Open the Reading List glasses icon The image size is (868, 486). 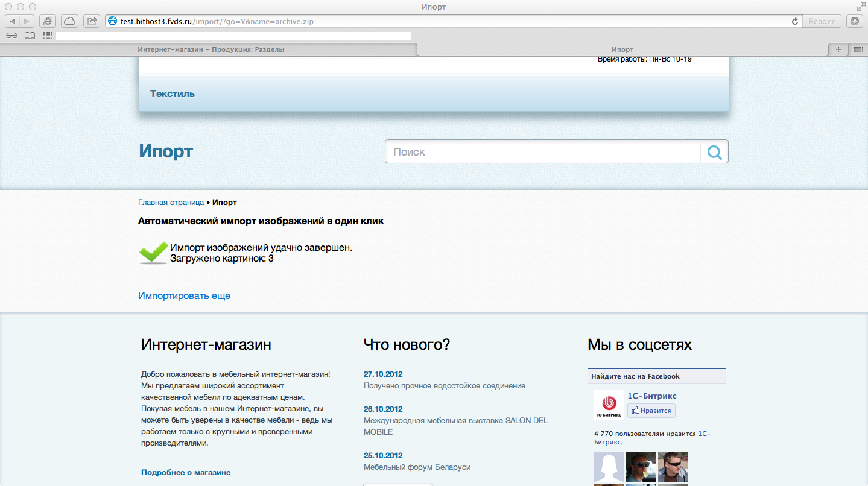12,35
